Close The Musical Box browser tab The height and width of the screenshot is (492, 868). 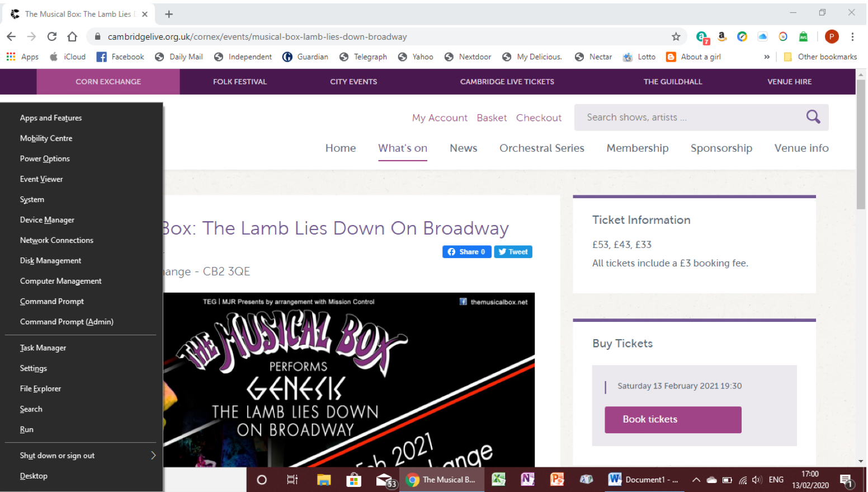coord(145,14)
